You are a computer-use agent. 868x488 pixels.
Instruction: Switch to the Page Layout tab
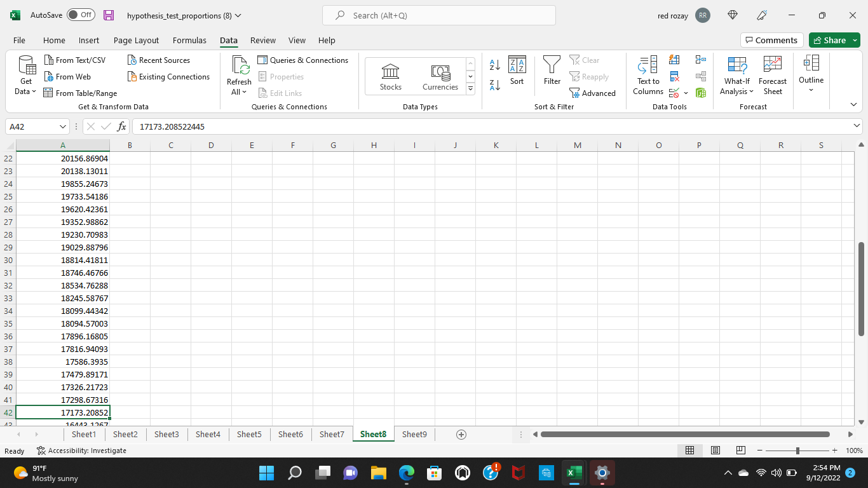point(136,40)
